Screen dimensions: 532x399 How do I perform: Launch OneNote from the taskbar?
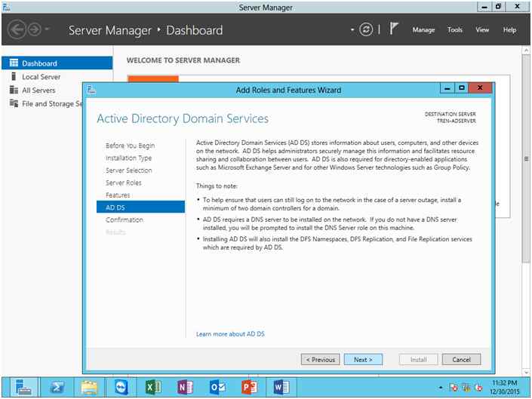click(185, 387)
